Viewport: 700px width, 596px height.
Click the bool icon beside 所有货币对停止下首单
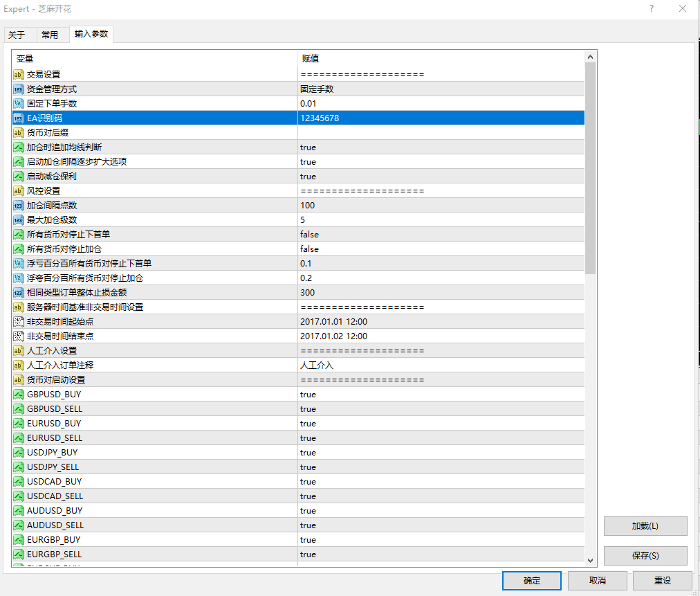pos(18,235)
